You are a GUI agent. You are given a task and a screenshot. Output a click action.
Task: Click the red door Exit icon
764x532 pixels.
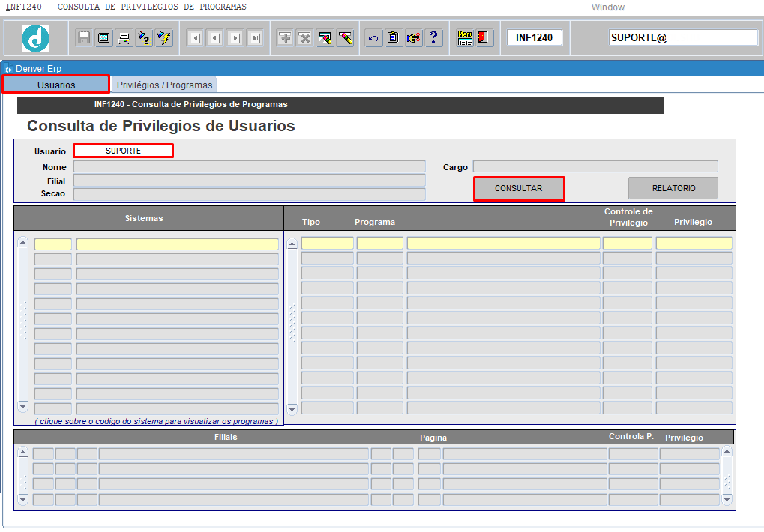pyautogui.click(x=484, y=38)
